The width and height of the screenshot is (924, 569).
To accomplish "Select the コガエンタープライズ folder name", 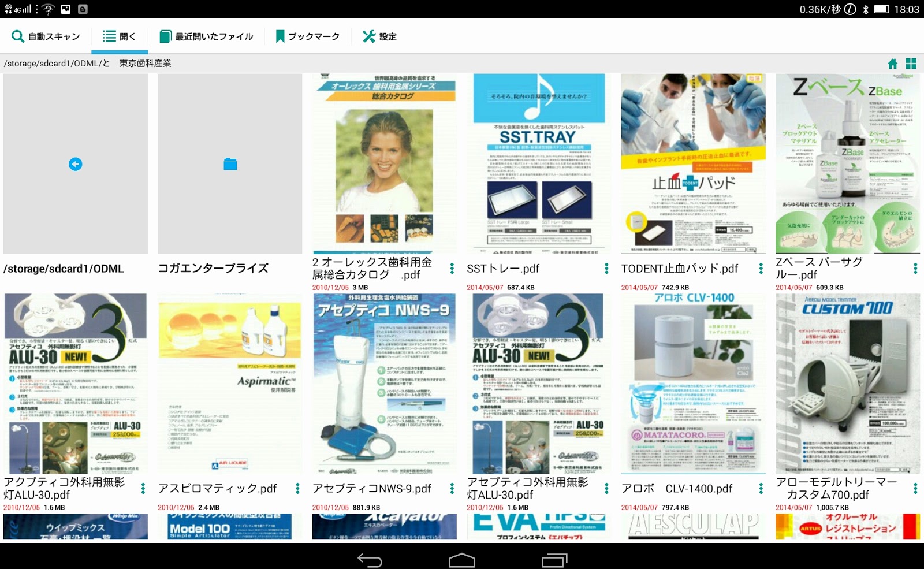I will pyautogui.click(x=213, y=268).
